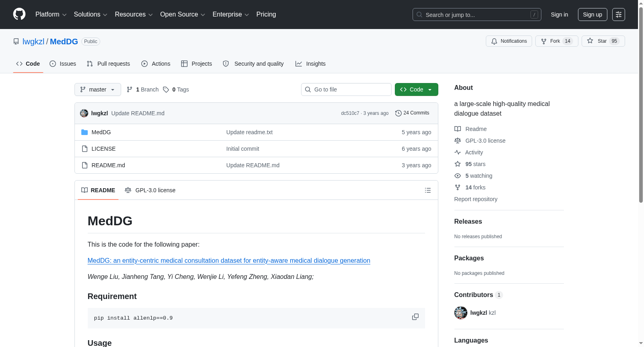Click the LICENSE file icon
Viewport: 644px width, 347px height.
point(85,149)
